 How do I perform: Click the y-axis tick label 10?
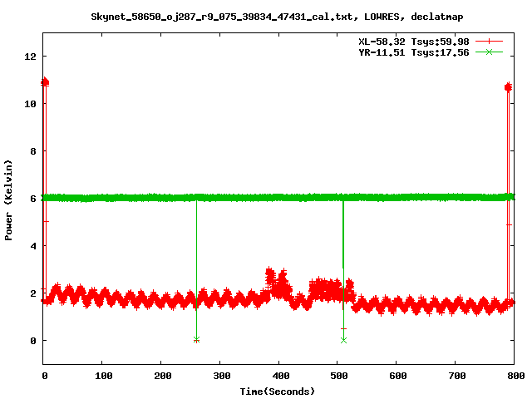(30, 104)
